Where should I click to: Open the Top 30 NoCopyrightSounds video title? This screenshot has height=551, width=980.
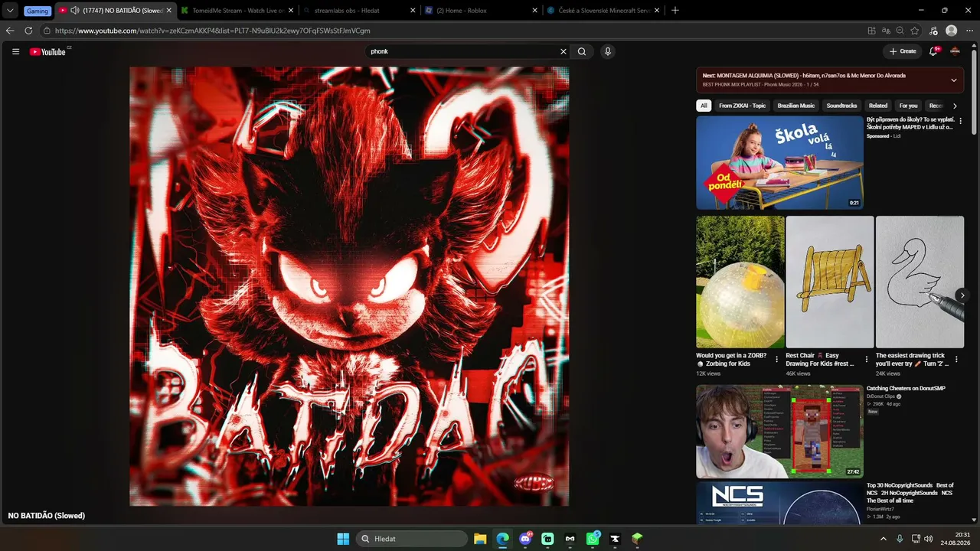[911, 493]
